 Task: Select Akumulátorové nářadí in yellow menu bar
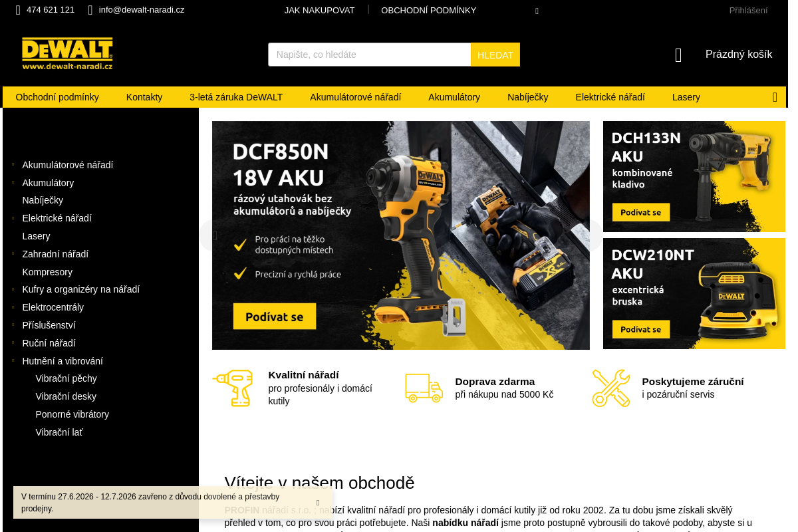tap(355, 97)
